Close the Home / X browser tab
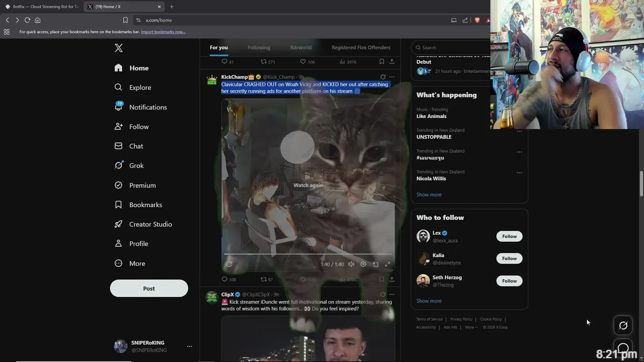The image size is (644, 362). click(x=159, y=7)
